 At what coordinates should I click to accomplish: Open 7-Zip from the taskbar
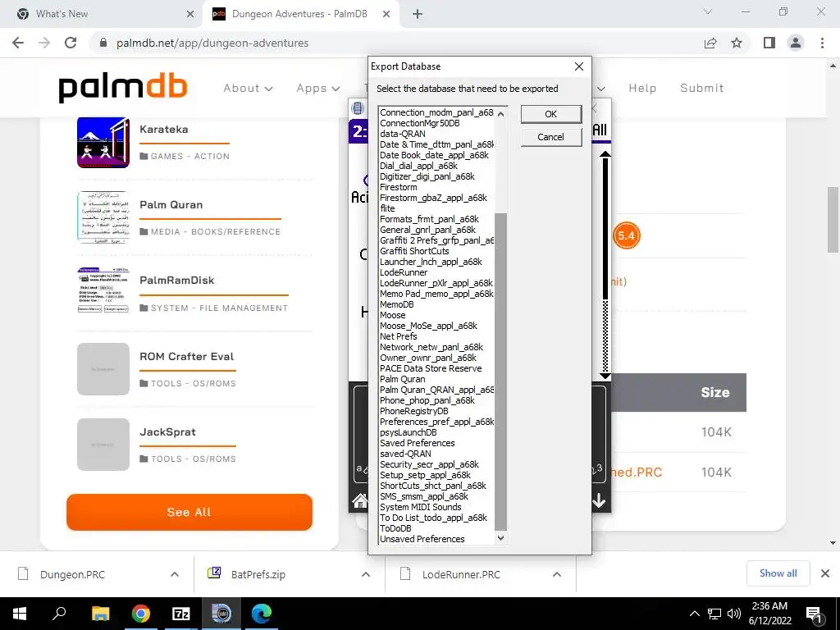(181, 614)
